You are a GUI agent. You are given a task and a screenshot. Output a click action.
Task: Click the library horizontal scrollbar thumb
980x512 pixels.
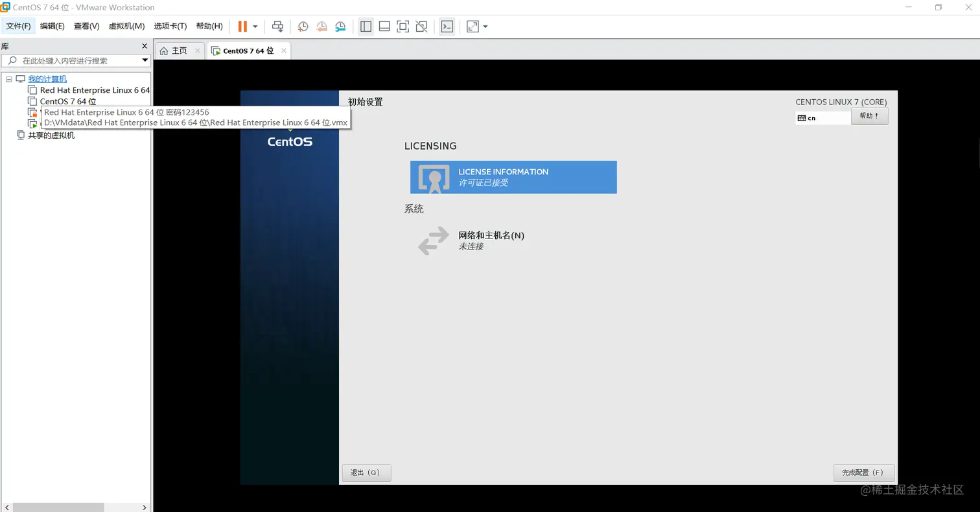coord(58,507)
